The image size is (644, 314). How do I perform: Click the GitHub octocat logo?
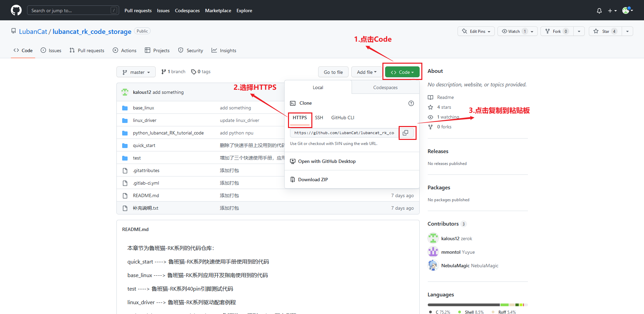[16, 10]
